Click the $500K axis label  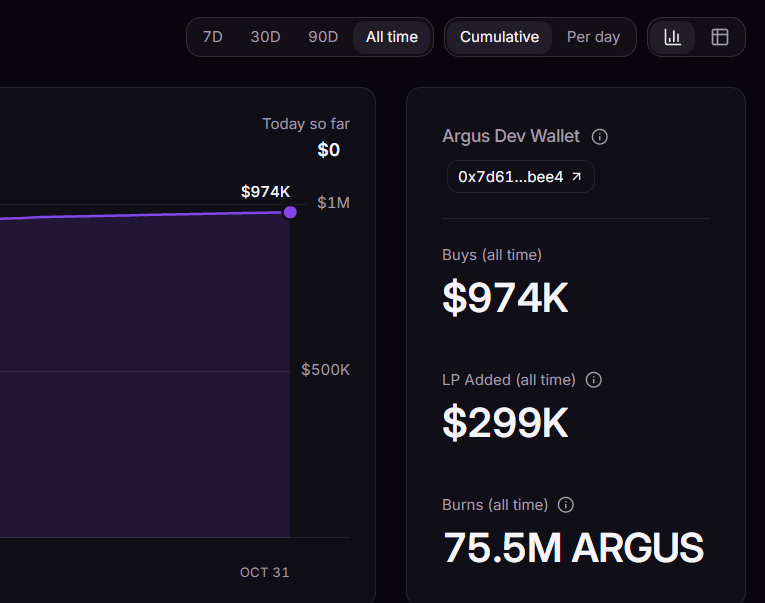[x=325, y=370]
